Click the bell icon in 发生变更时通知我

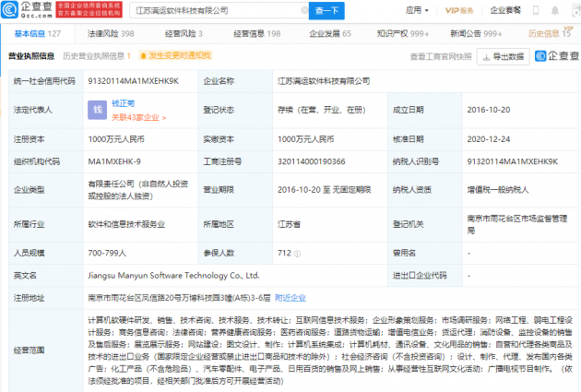pos(143,56)
